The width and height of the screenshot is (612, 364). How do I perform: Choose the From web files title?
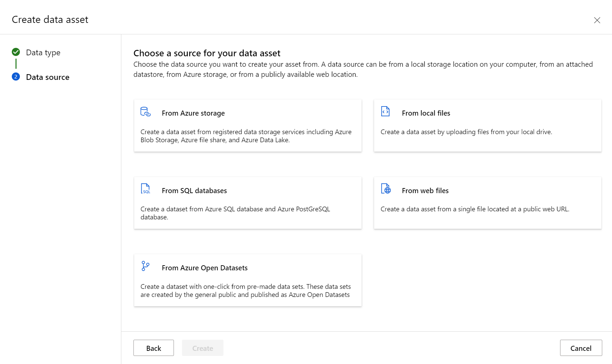[x=425, y=191]
